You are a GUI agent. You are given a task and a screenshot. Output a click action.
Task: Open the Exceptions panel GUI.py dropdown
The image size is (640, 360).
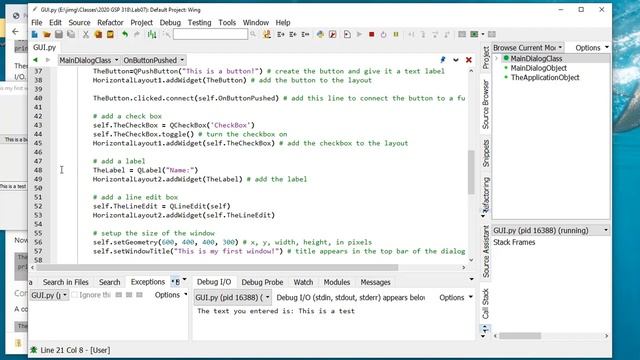49,295
